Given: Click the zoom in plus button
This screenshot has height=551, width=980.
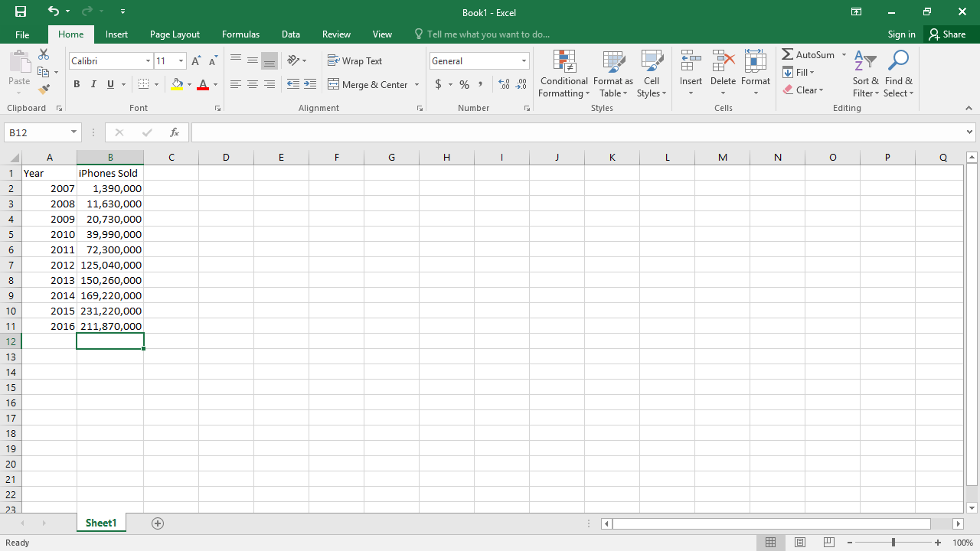Looking at the screenshot, I should click(938, 543).
